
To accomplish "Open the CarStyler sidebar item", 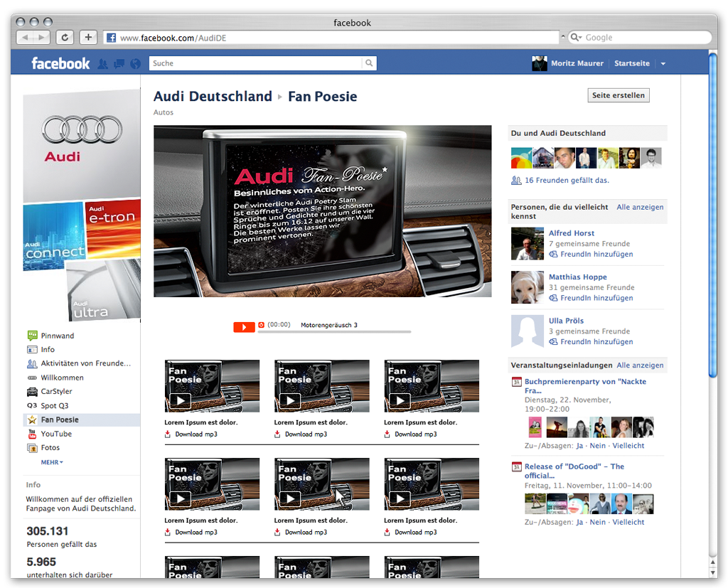I will 56,392.
